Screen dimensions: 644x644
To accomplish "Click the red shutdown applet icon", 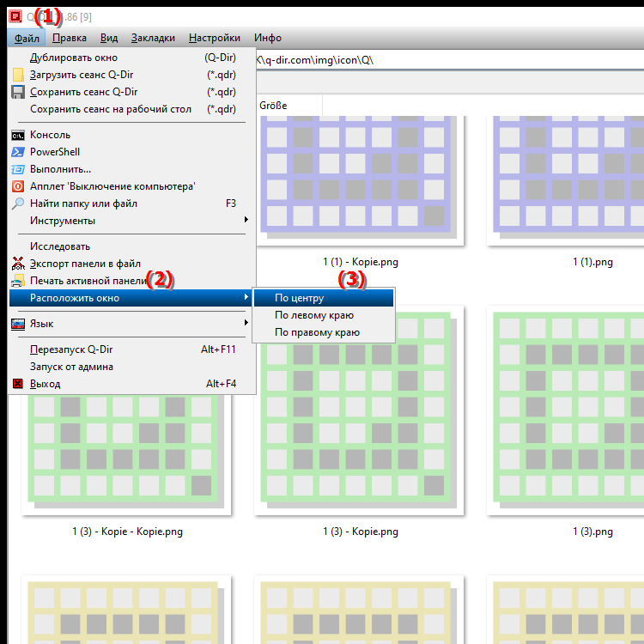I will pos(18,186).
